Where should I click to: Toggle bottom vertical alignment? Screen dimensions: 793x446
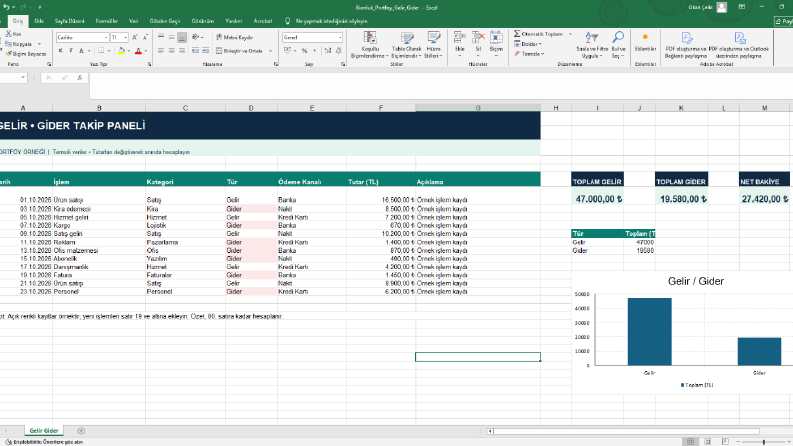182,37
